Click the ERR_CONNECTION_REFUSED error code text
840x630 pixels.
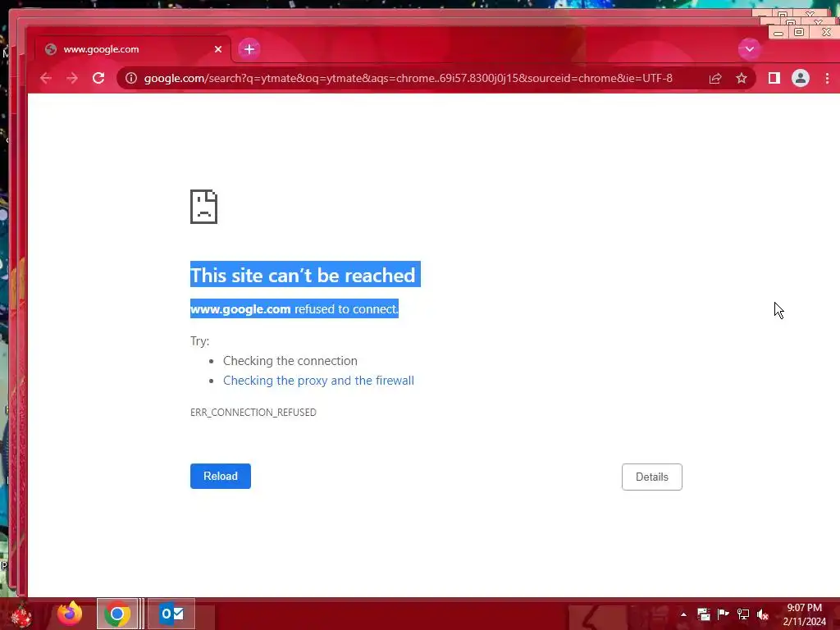[253, 413]
